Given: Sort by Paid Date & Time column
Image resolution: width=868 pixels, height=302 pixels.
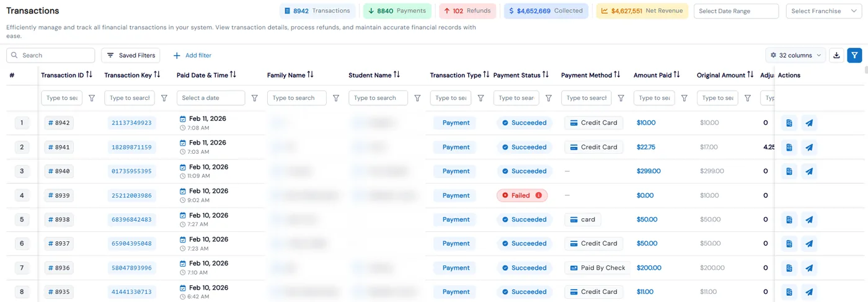Looking at the screenshot, I should click(x=233, y=75).
